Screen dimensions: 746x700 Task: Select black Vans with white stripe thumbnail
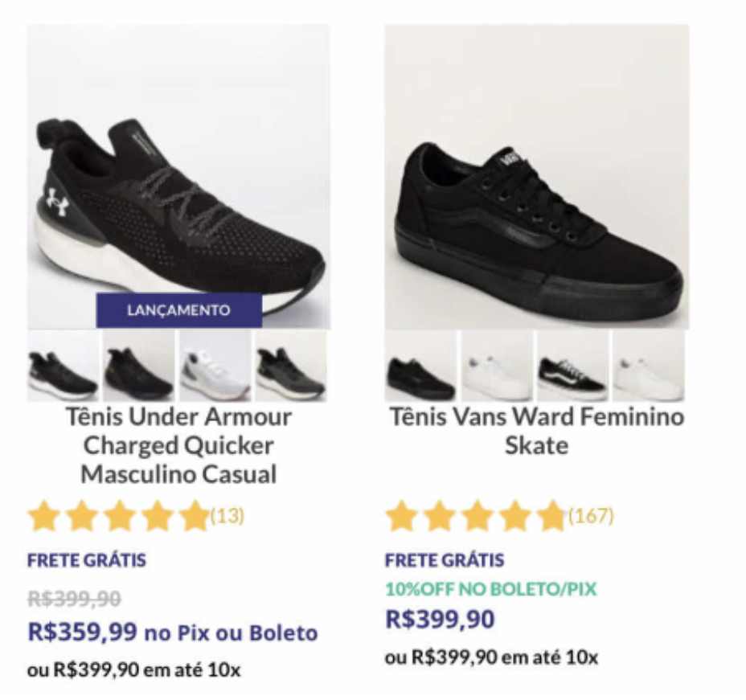(x=572, y=366)
